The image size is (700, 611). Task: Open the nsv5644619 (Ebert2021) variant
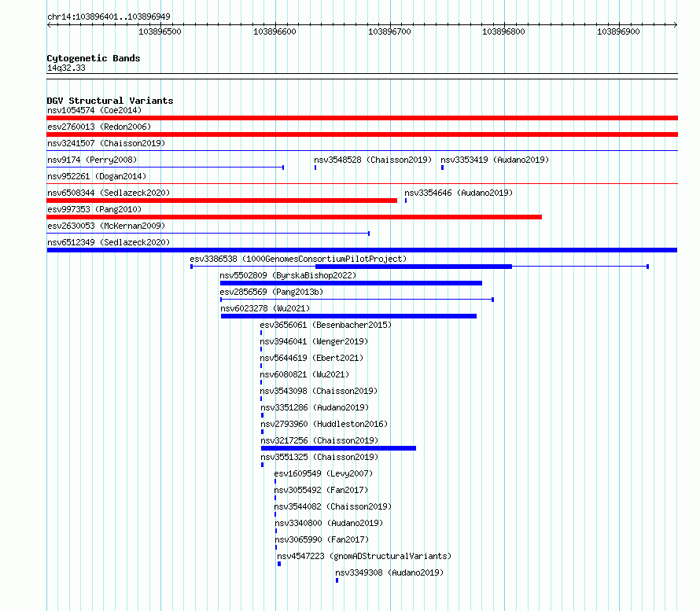click(311, 358)
